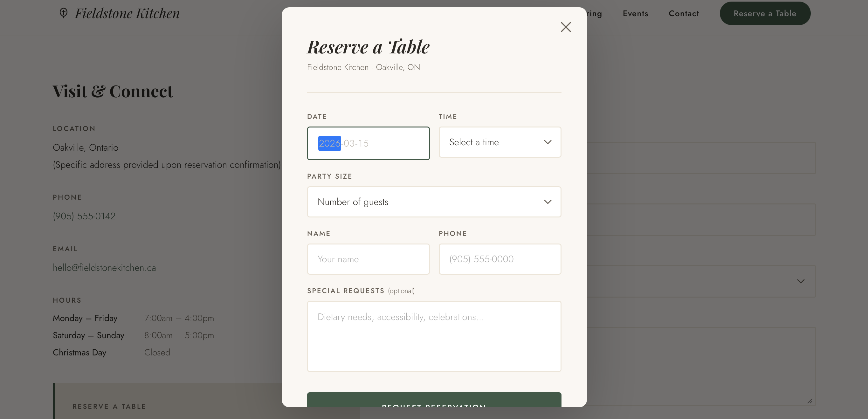Expand the collapsed section behind the dialog

(x=801, y=281)
